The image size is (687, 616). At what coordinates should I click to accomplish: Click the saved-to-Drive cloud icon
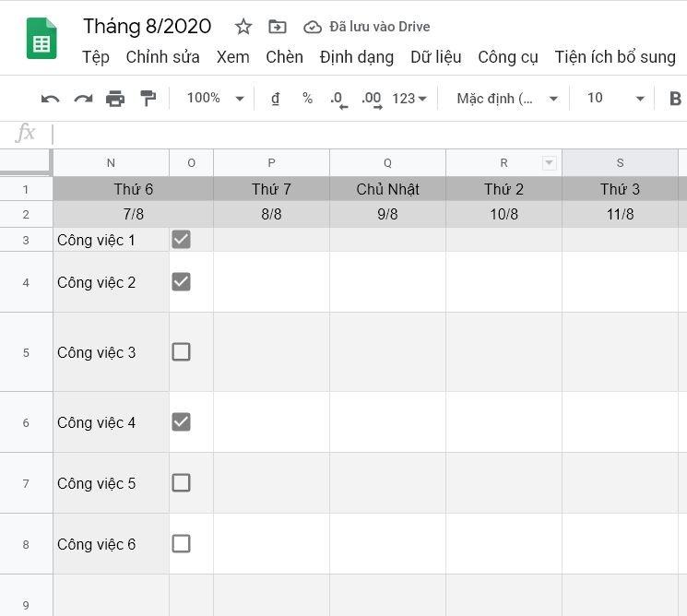(313, 27)
